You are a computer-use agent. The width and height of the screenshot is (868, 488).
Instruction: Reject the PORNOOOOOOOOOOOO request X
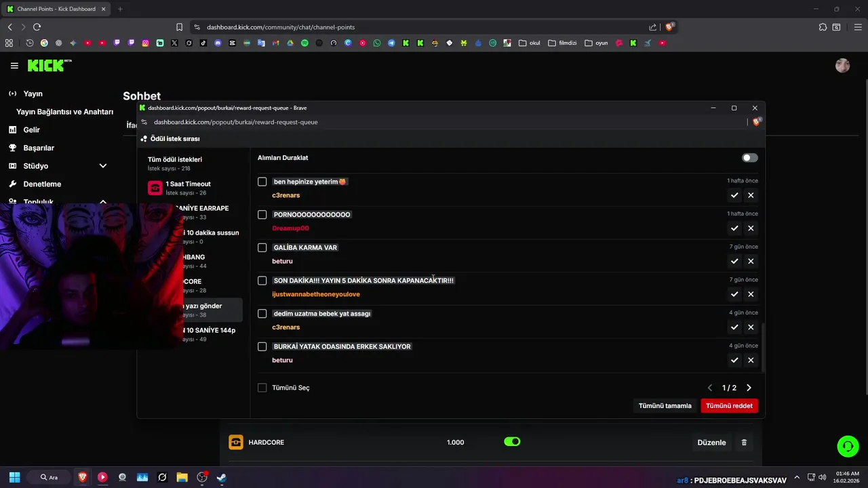[x=751, y=228]
